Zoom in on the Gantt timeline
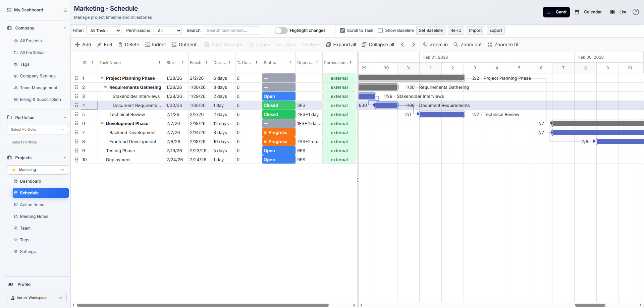 pos(435,44)
